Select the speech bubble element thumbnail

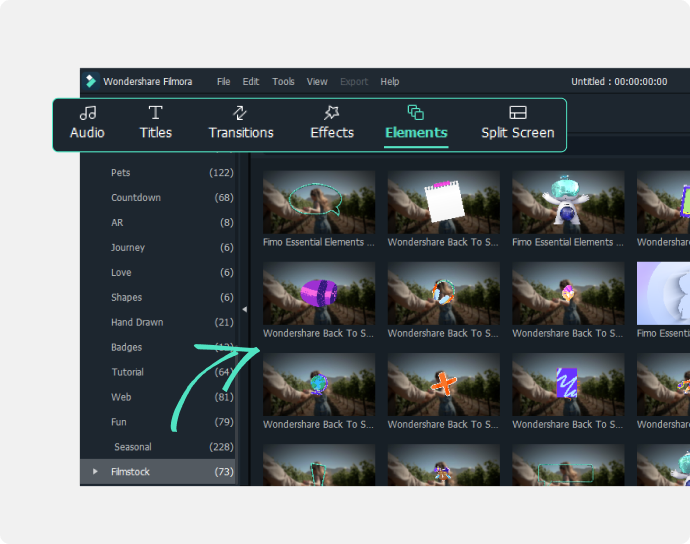(x=319, y=202)
